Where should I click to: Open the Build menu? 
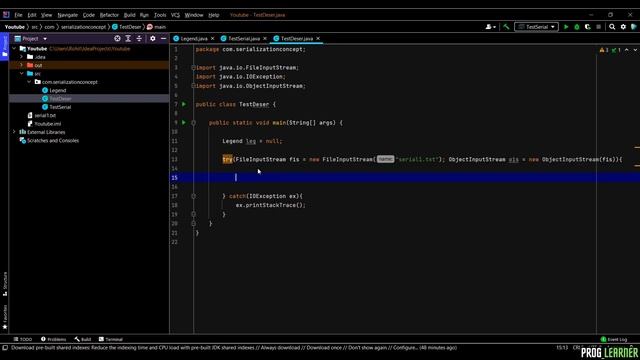pos(129,15)
